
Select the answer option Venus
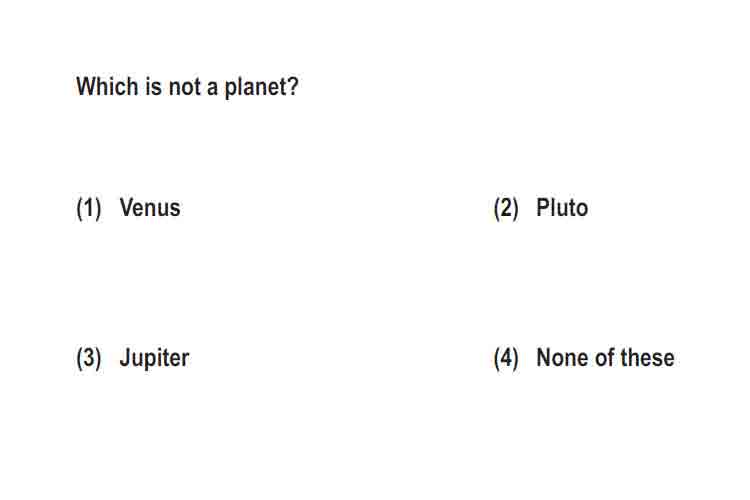coord(150,208)
